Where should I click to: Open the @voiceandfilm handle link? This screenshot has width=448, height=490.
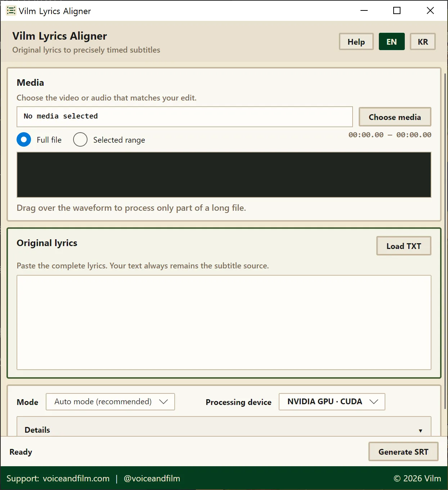point(152,478)
